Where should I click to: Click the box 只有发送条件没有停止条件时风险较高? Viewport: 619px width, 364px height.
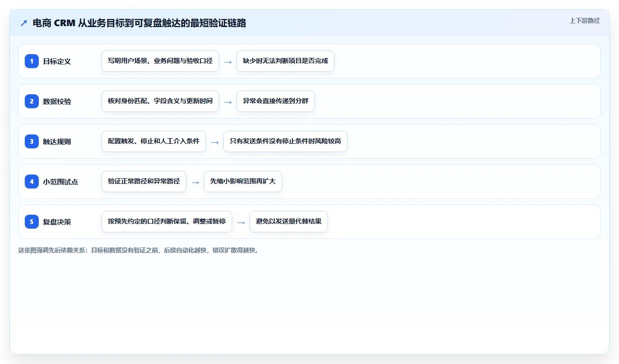[285, 141]
